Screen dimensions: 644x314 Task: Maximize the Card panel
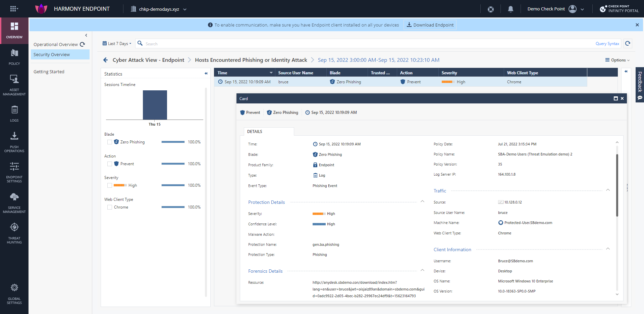615,98
